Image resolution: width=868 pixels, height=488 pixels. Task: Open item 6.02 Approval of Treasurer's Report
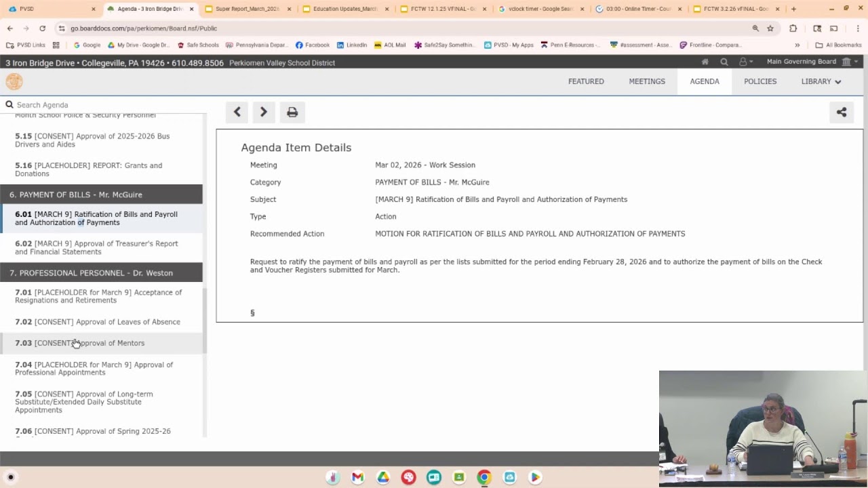point(101,247)
